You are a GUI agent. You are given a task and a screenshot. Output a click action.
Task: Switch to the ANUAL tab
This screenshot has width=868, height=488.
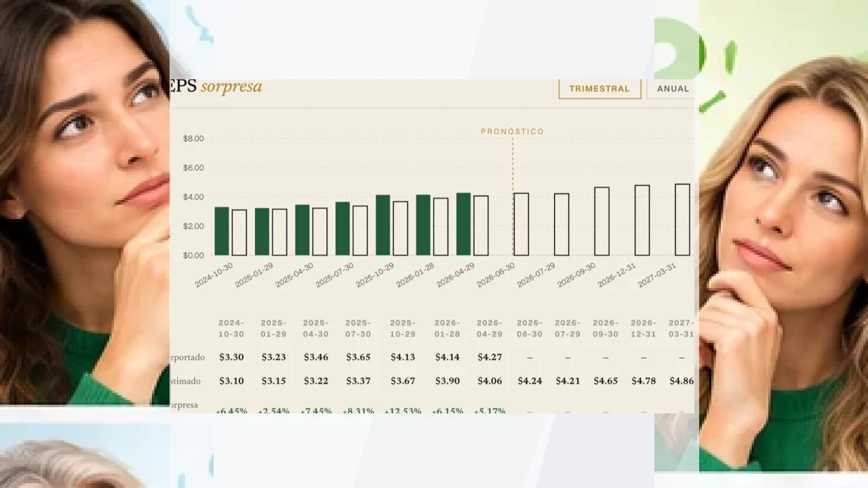click(x=671, y=89)
